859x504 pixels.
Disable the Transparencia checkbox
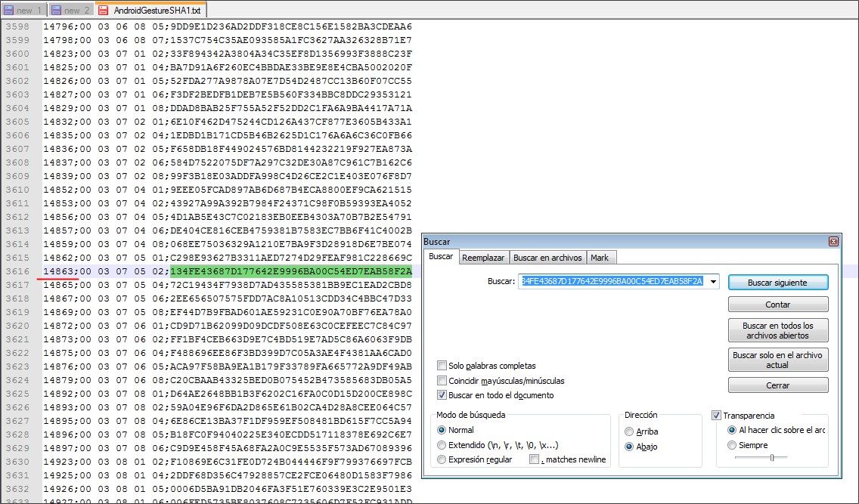pyautogui.click(x=715, y=415)
